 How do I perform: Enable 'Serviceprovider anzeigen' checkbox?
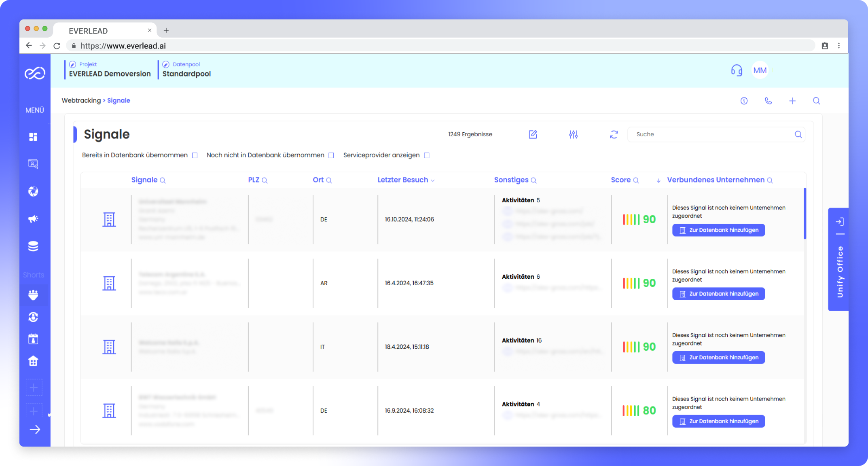click(x=427, y=155)
